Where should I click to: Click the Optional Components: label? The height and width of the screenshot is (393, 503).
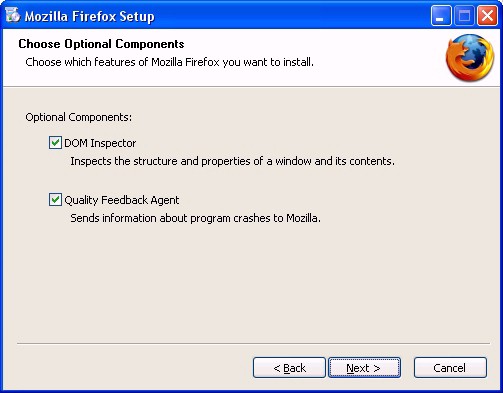[x=79, y=117]
